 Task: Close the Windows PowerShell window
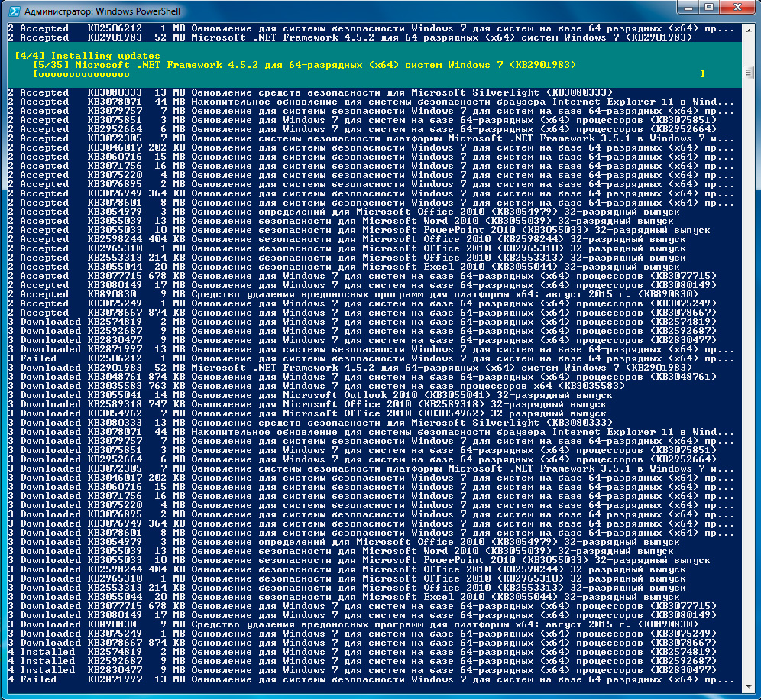point(737,8)
